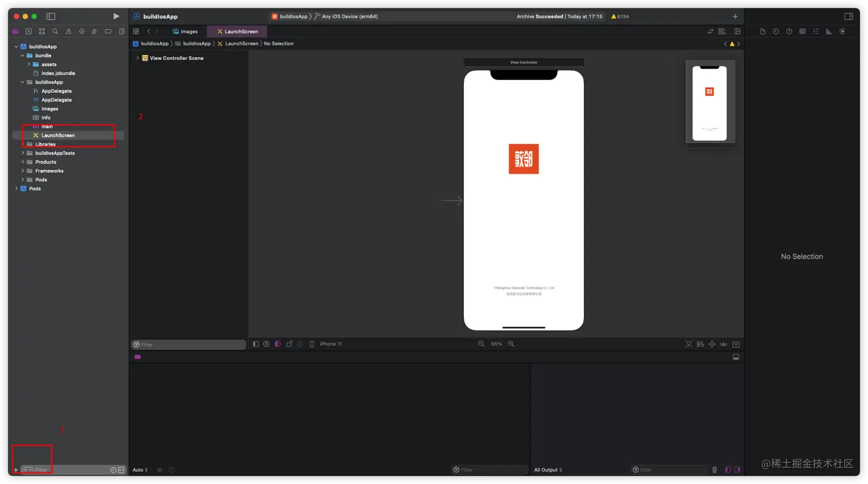Screen dimensions: 868x484
Task: Collapse the buildIosApp project root
Action: point(16,47)
